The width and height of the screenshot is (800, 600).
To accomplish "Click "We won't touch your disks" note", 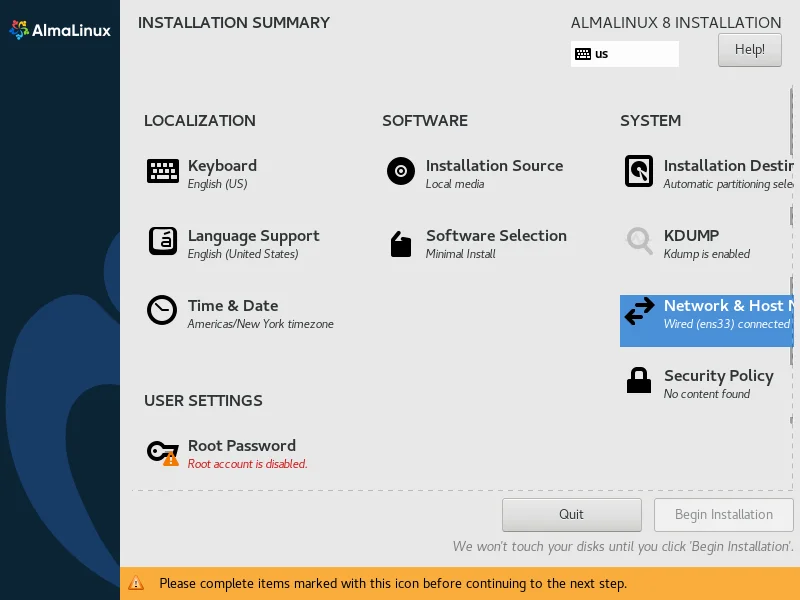I will pos(623,546).
